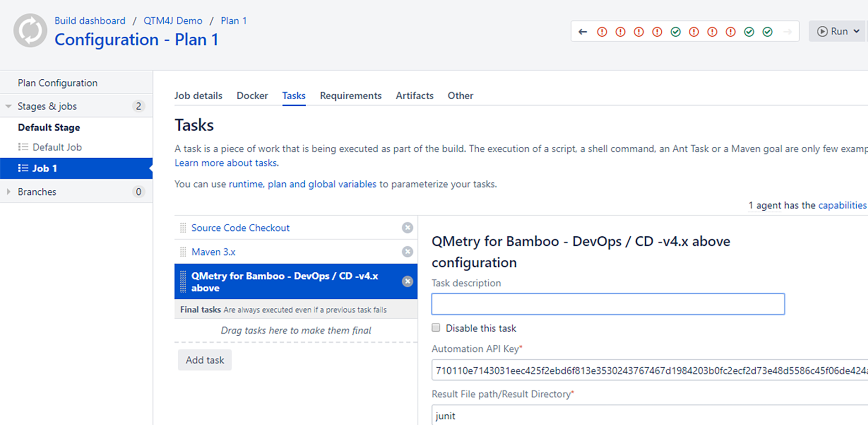Enable the Disable this task checkbox
The image size is (868, 425).
click(436, 328)
